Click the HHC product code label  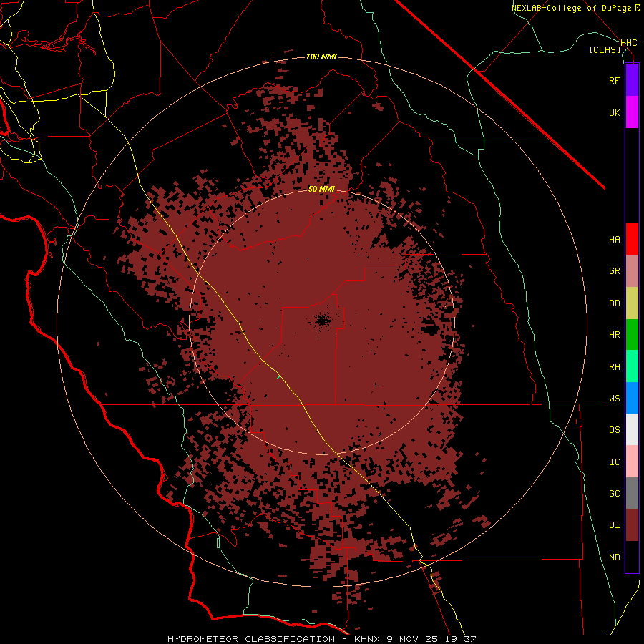pyautogui.click(x=629, y=43)
